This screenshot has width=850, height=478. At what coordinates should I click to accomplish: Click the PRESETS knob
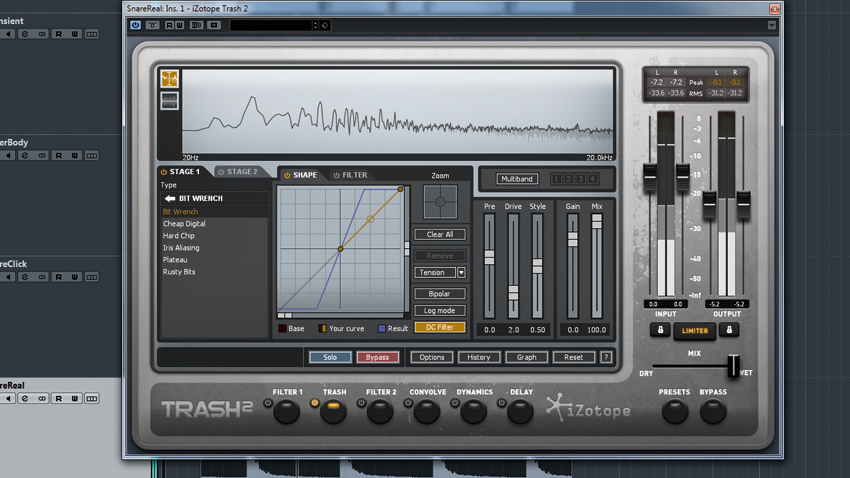675,412
